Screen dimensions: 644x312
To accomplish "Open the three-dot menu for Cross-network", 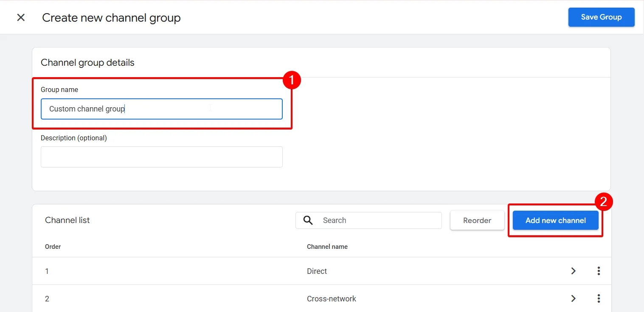I will point(599,299).
